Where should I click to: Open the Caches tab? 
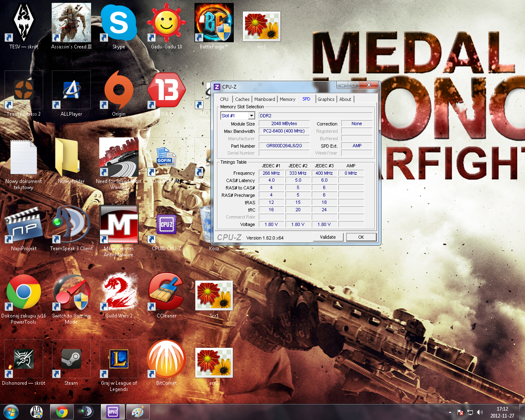pyautogui.click(x=242, y=99)
